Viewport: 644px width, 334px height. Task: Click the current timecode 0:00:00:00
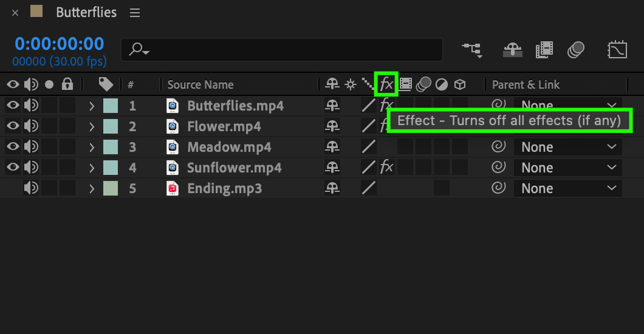coord(59,44)
